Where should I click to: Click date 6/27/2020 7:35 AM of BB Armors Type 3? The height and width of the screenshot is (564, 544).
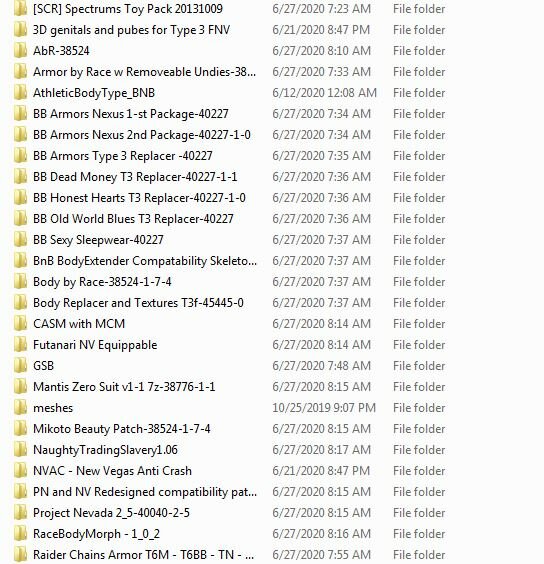point(321,156)
